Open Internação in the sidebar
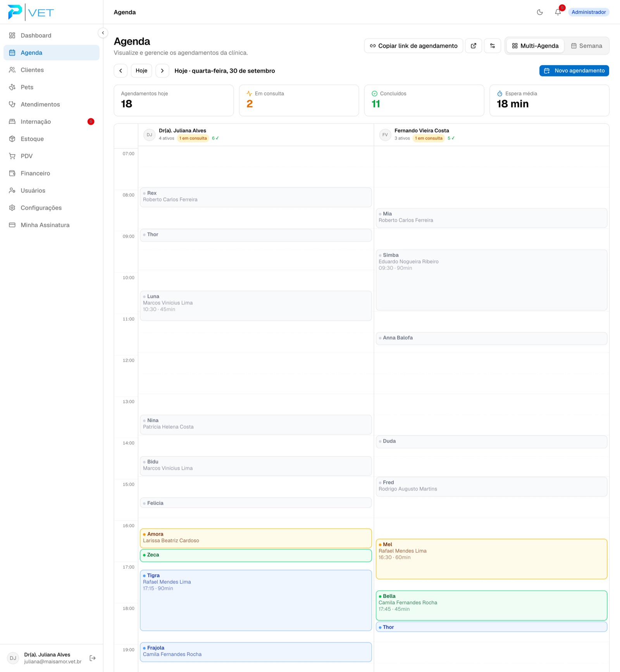 point(52,122)
